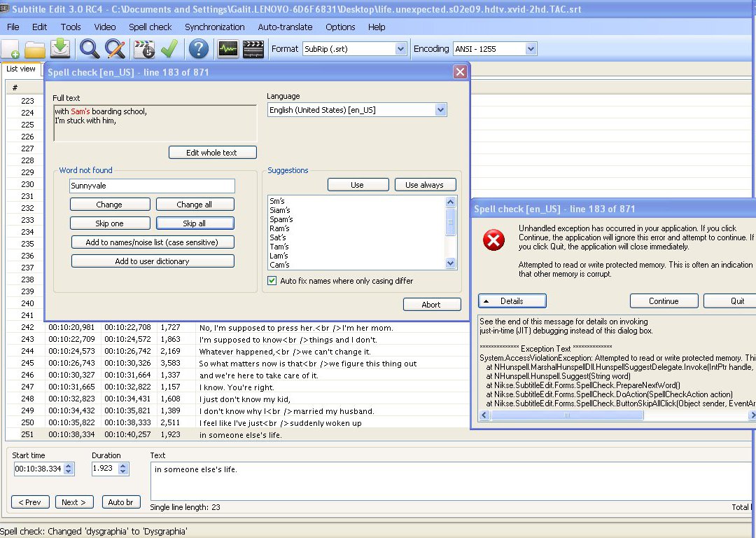Open the Tools menu

71,27
